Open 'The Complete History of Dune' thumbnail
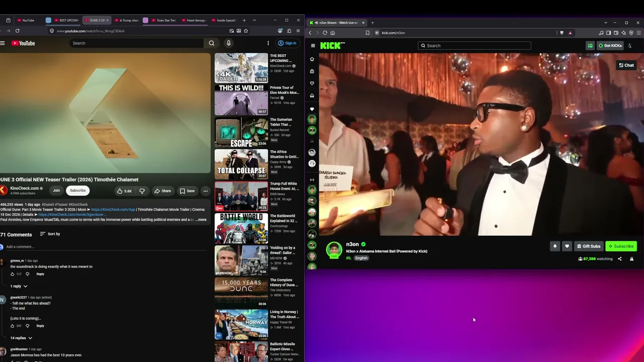 coord(242,293)
